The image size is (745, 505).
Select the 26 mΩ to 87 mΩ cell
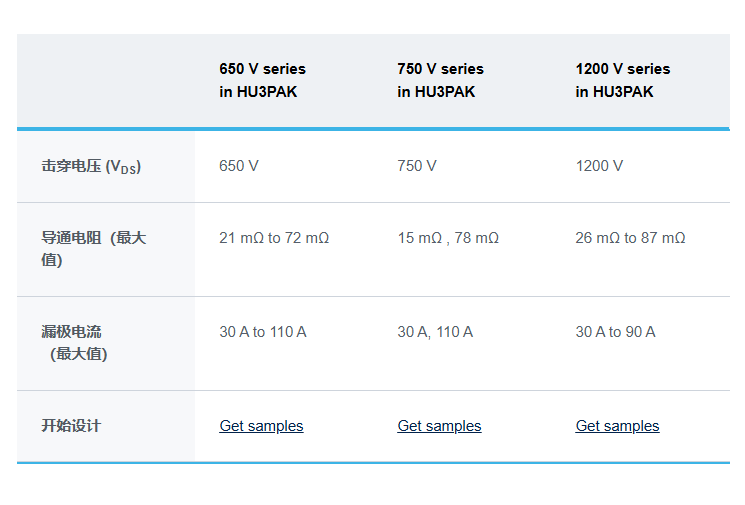(x=630, y=238)
